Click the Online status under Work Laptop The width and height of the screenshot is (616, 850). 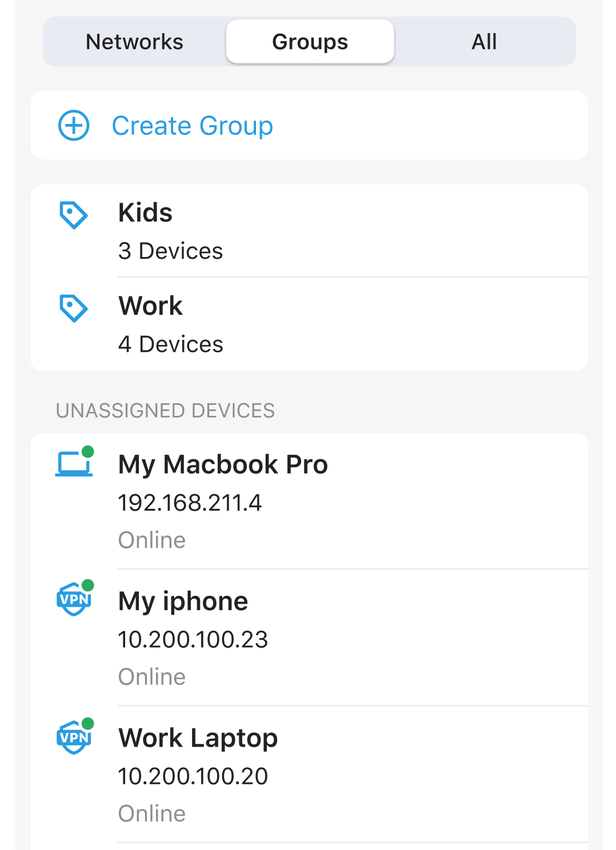[152, 813]
